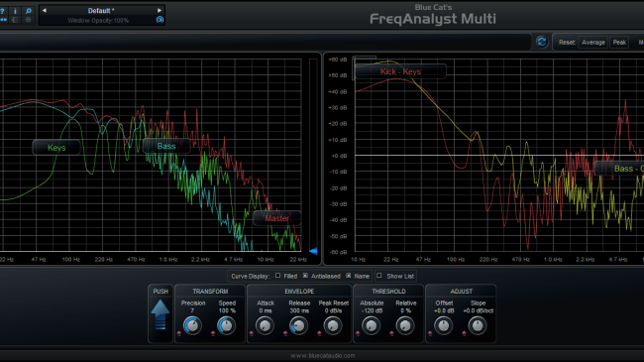644x362 pixels.
Task: Click the PUSH blue arrow button
Action: coord(161,314)
